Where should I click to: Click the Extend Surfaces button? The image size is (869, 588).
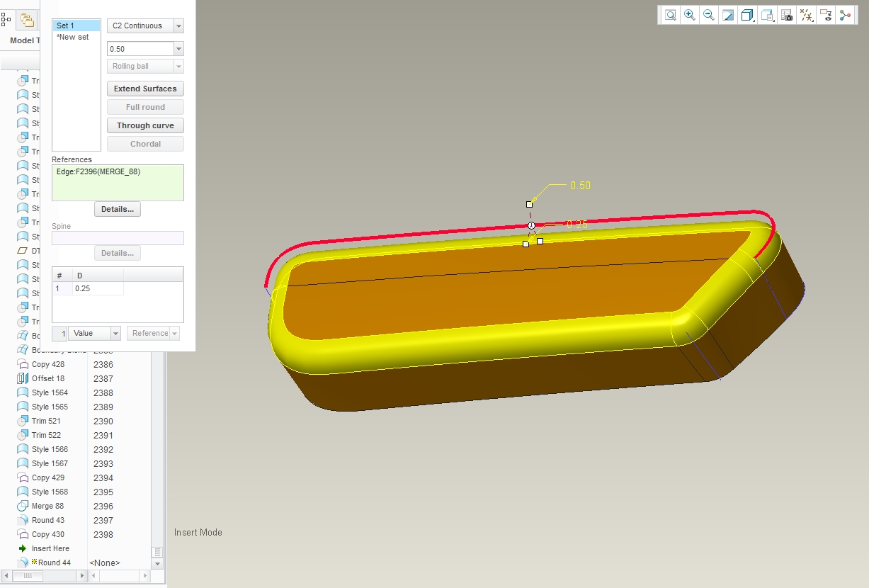tap(145, 89)
